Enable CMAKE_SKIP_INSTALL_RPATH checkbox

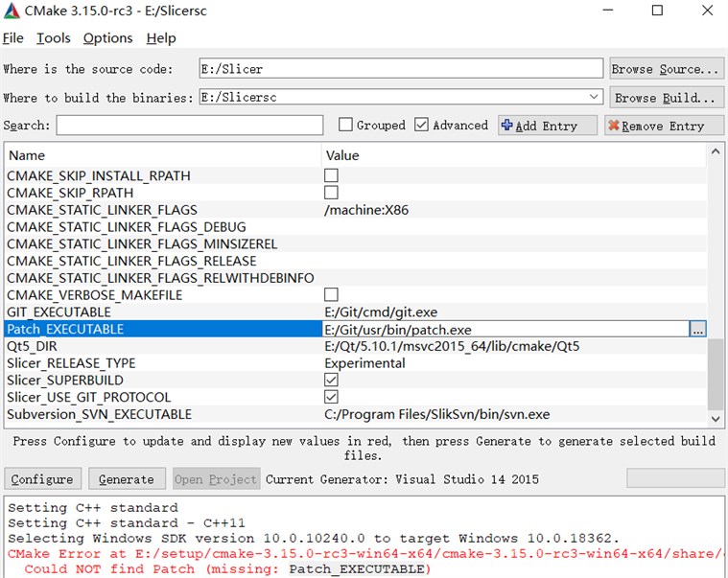[331, 175]
